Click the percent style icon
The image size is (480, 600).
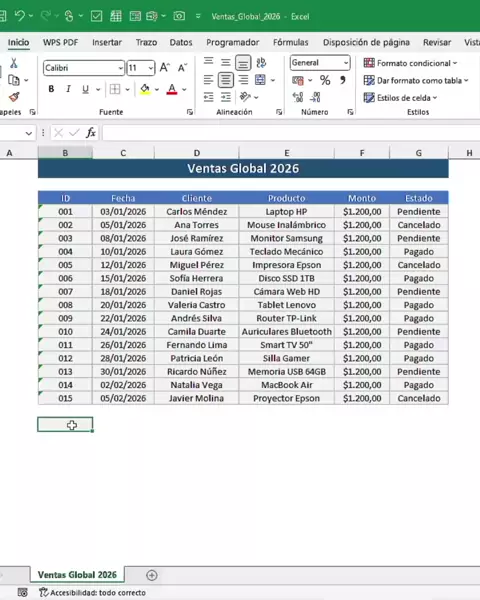(325, 80)
